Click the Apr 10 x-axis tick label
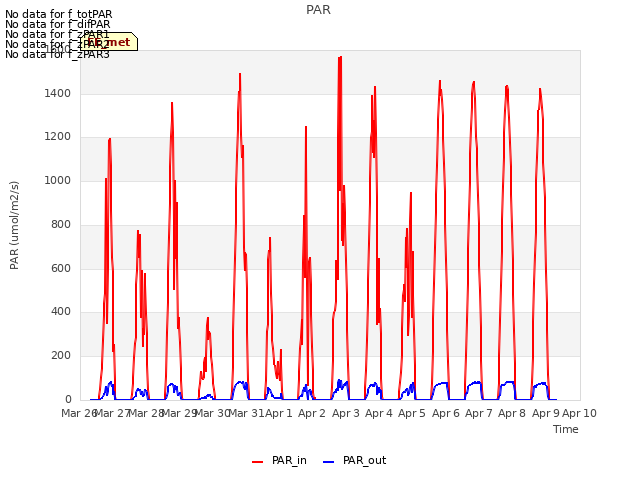This screenshot has height=480, width=640. [x=579, y=413]
